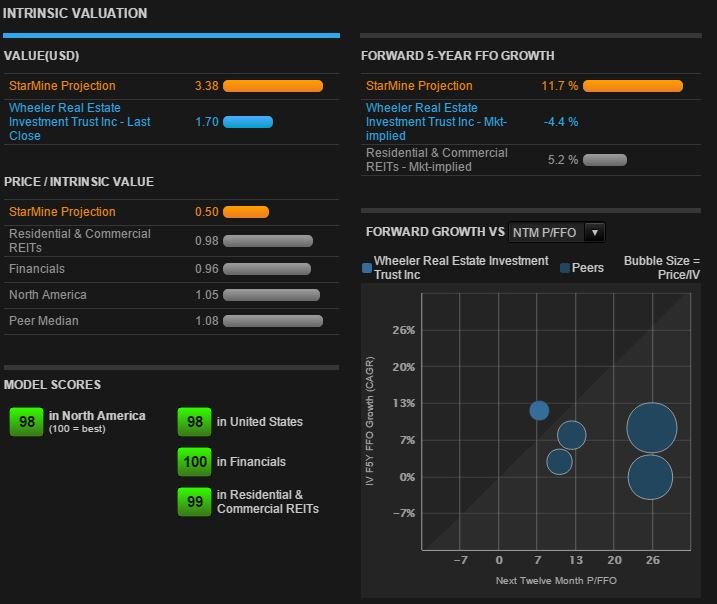Click the 98 score badge for United States
The image size is (717, 604).
click(194, 422)
